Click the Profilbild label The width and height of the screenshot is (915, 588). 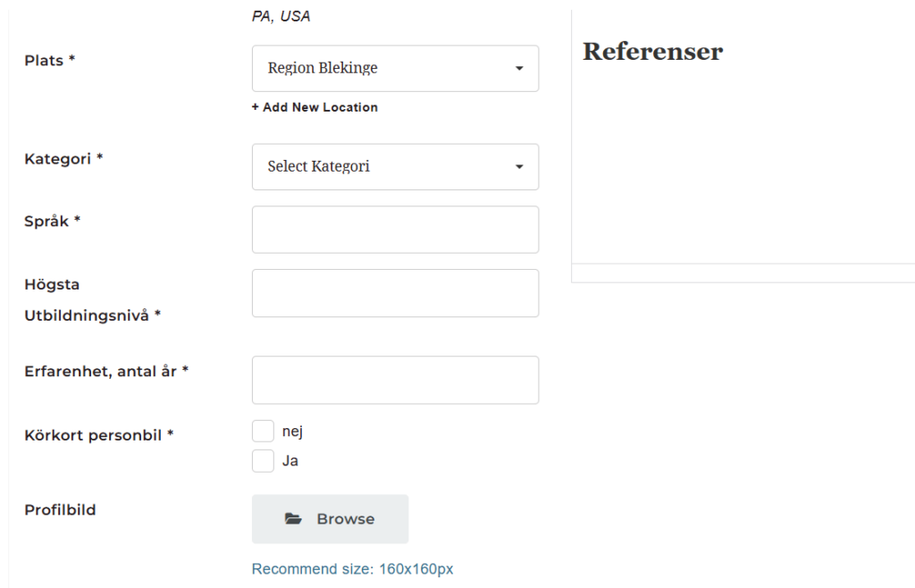[60, 510]
